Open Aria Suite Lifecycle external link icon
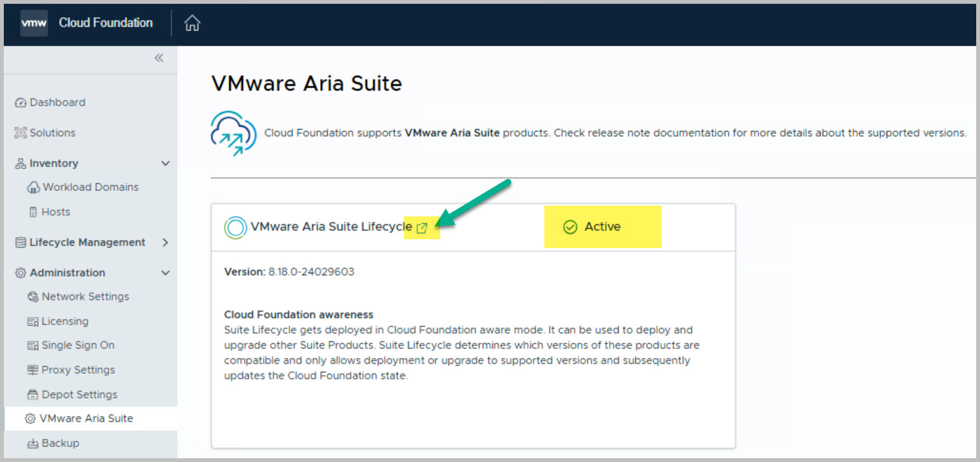Screen dimensions: 980x462 [x=422, y=228]
